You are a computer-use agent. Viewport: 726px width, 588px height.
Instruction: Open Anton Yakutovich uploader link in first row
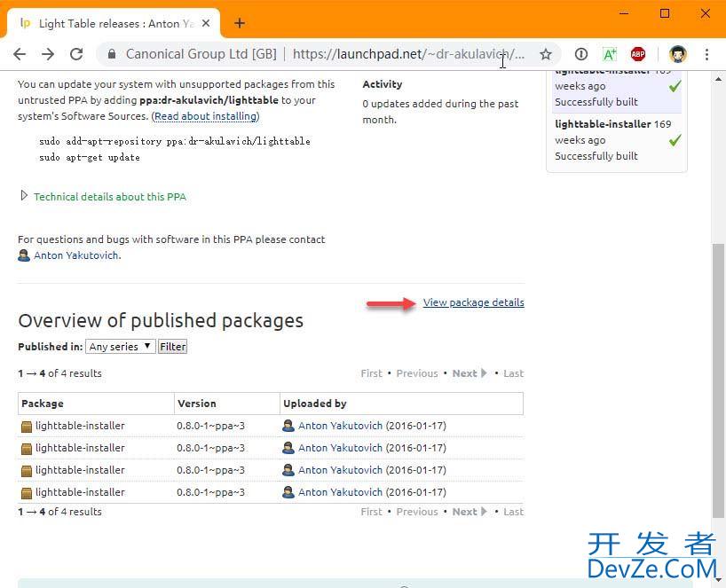pos(340,426)
